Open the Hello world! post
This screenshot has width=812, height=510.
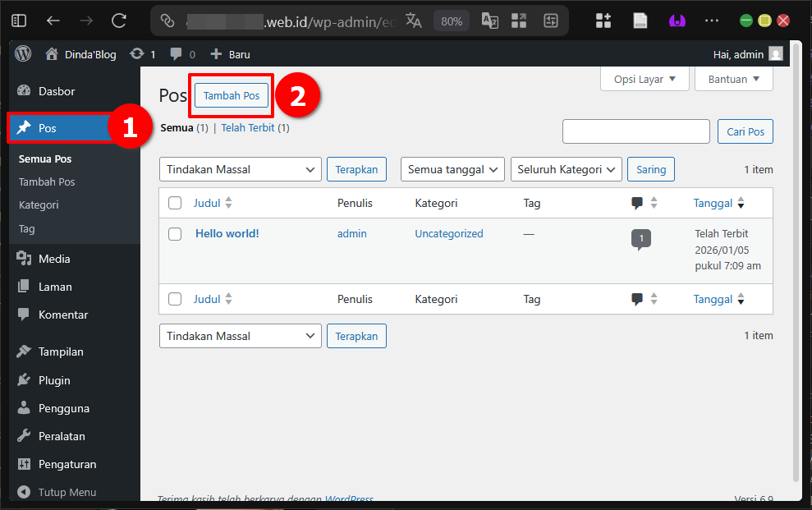(227, 233)
